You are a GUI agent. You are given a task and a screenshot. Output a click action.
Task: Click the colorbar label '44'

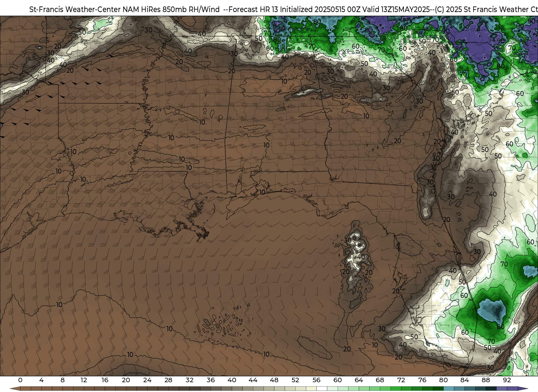(253, 380)
